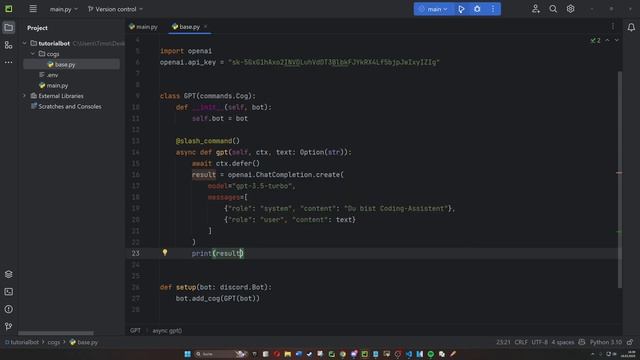Toggle read-only lock in status bar
Screen dimensions: 640x360
(630, 342)
